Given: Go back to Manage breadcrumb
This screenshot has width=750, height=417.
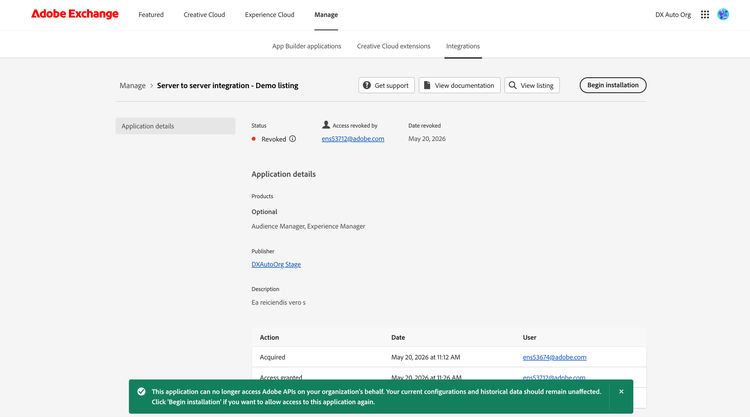Looking at the screenshot, I should (132, 86).
